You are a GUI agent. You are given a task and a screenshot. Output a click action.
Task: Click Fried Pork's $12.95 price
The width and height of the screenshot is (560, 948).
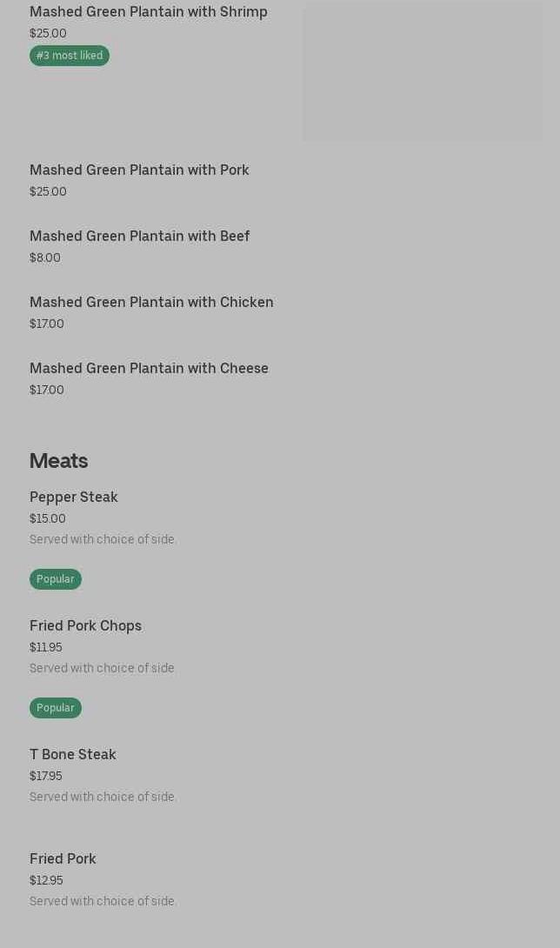[x=46, y=881]
